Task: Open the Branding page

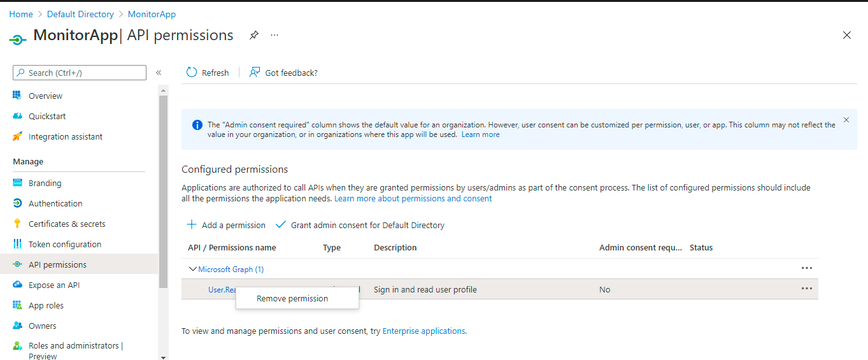Action: (45, 183)
